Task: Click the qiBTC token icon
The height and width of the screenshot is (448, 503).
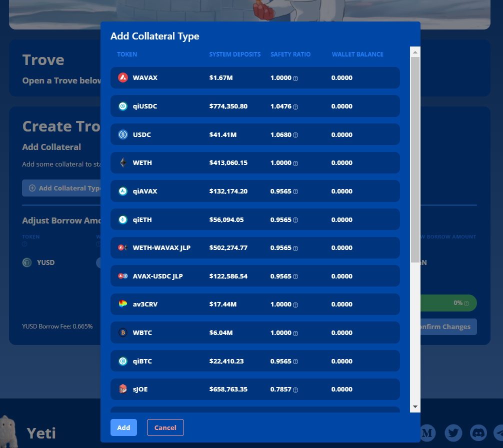Action: point(123,361)
